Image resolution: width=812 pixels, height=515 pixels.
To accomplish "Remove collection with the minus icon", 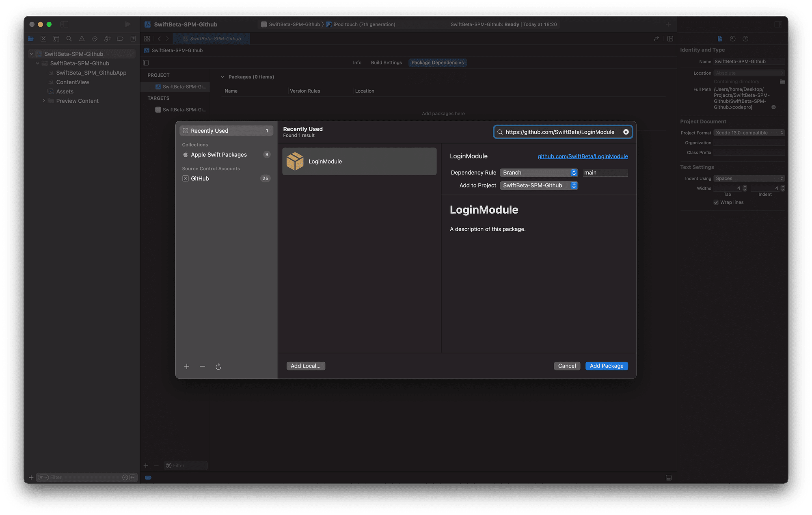I will (202, 366).
